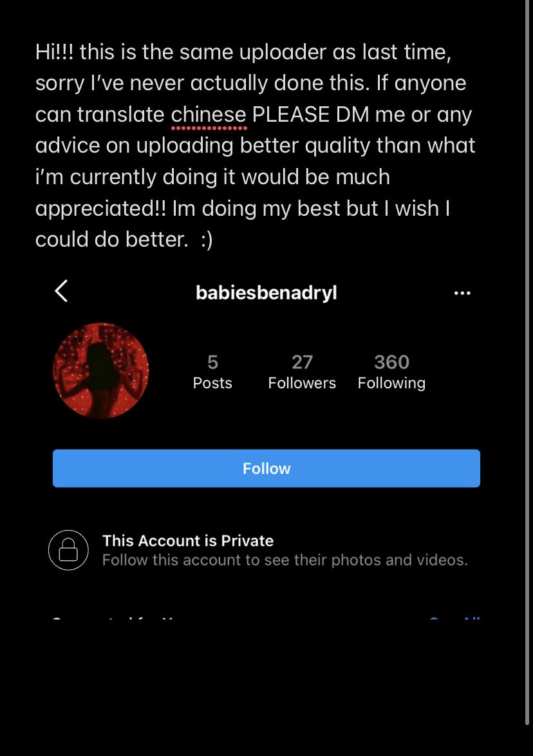The image size is (533, 756).
Task: Tap the partially visible See All link
Action: 454,619
